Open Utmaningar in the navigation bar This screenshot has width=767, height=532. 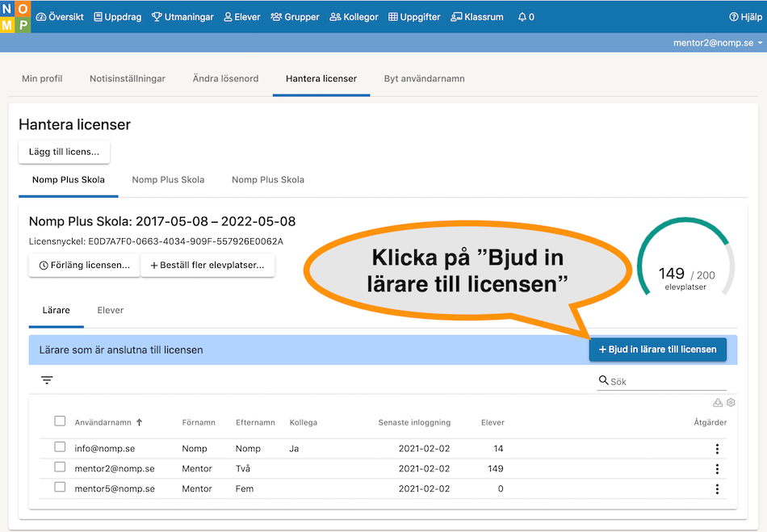coord(182,17)
